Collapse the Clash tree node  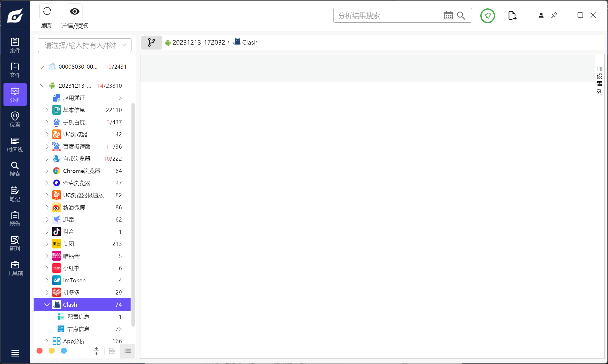47,305
